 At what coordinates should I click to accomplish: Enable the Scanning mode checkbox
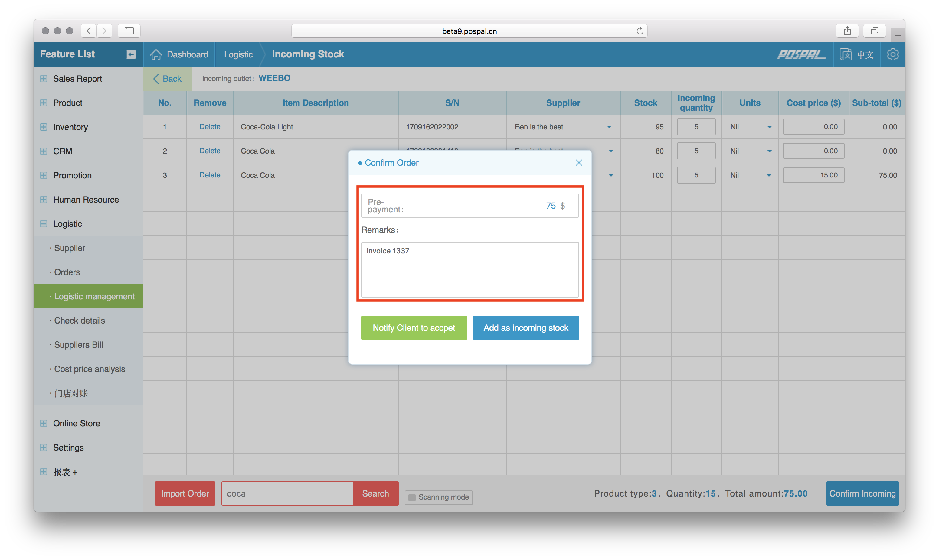(412, 497)
